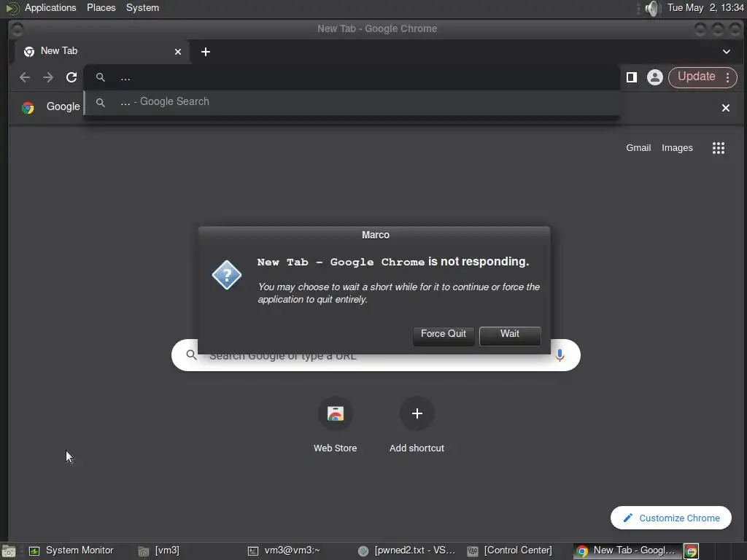
Task: Click the show desktop icon in taskbar
Action: pyautogui.click(x=9, y=551)
